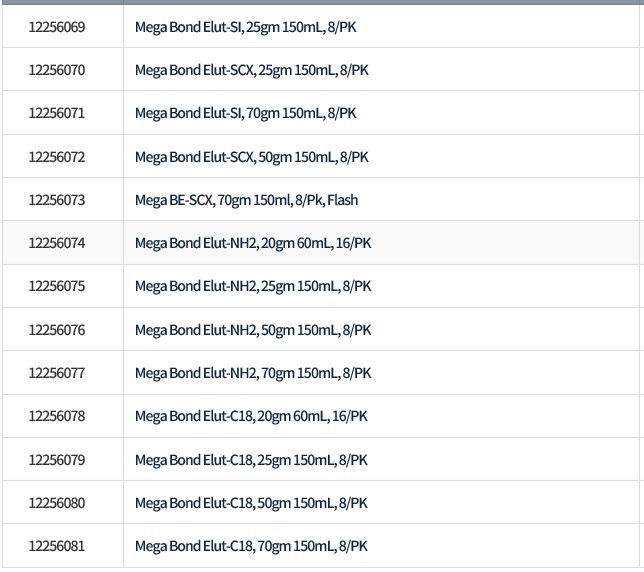Select Mega Bond Elut-SCX, 50gm 150mL entry
Screen dimensions: 644x572
(252, 157)
